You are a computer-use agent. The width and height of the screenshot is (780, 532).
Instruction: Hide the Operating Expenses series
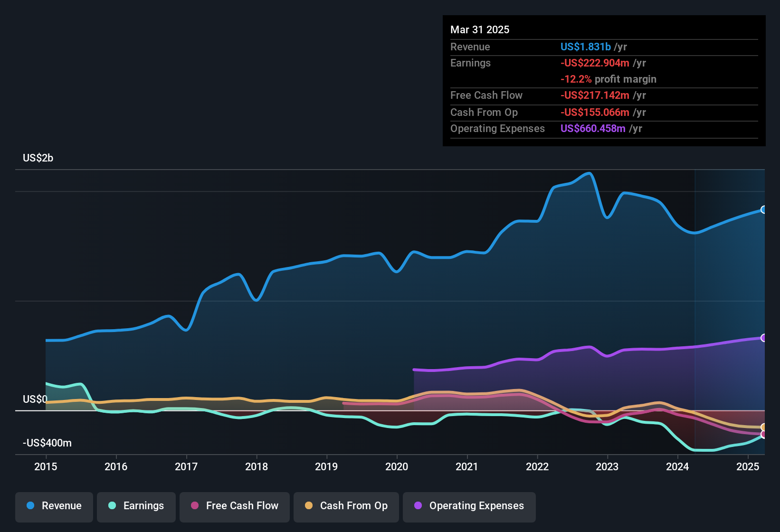click(x=469, y=506)
